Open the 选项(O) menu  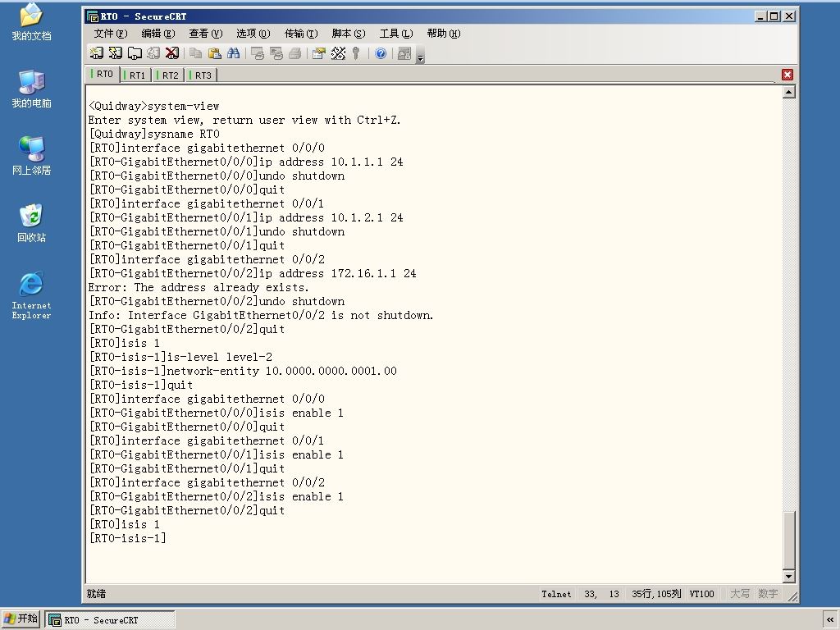(253, 33)
